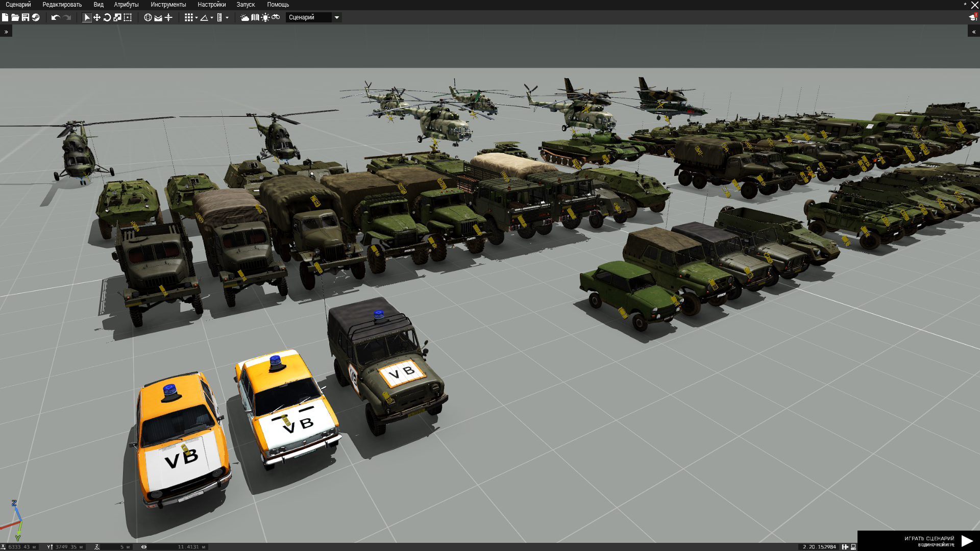This screenshot has height=551, width=980.
Task: Close the editor with the top-right X
Action: point(974,5)
